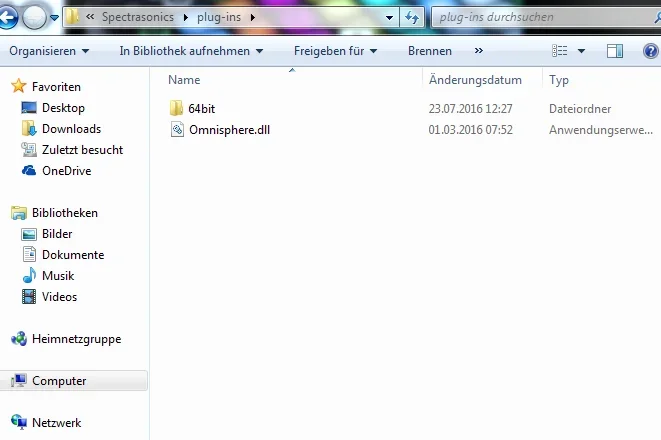
Task: Click the Videos film icon
Action: click(29, 296)
